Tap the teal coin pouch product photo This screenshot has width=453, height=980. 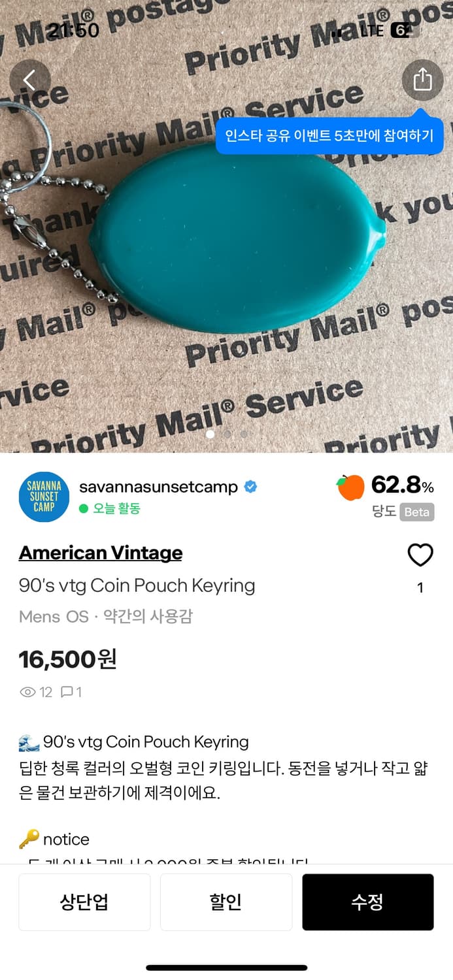point(238,239)
